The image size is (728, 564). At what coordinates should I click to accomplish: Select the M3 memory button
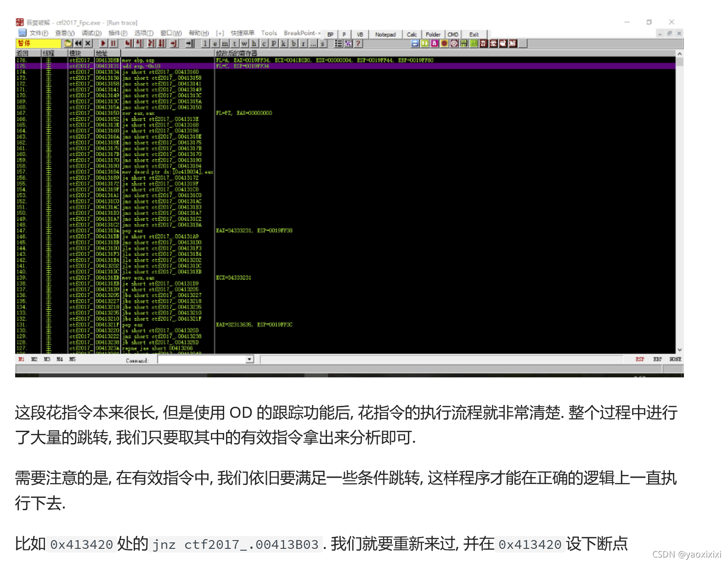click(47, 359)
